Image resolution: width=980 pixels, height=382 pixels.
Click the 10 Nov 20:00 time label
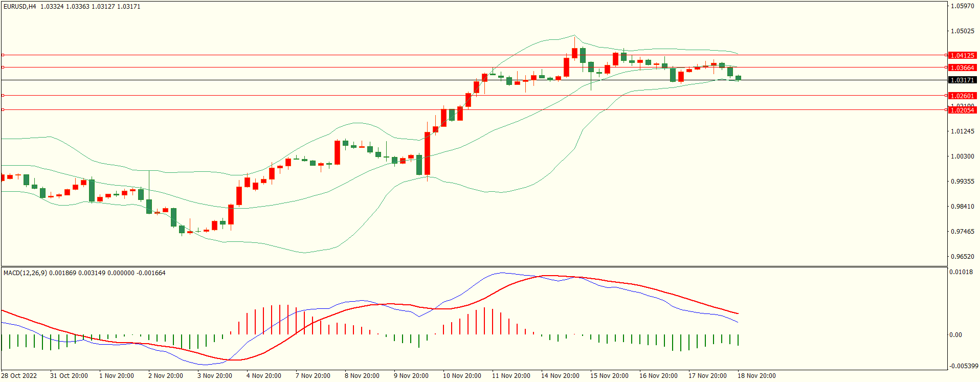click(x=462, y=376)
